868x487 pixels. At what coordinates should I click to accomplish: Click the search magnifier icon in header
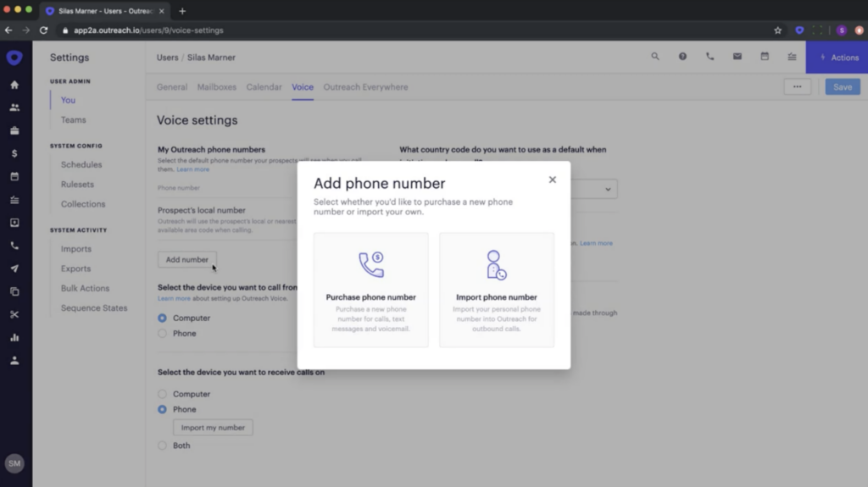click(655, 57)
